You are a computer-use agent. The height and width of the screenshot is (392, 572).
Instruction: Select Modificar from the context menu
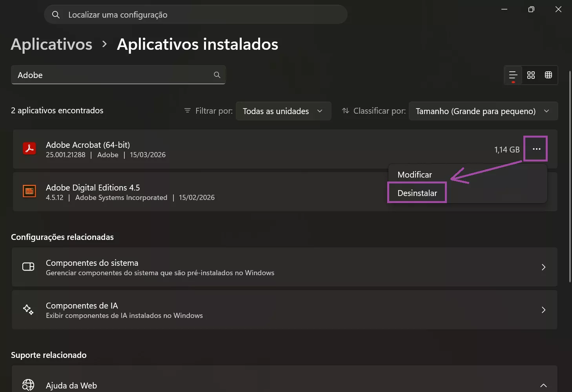click(414, 174)
